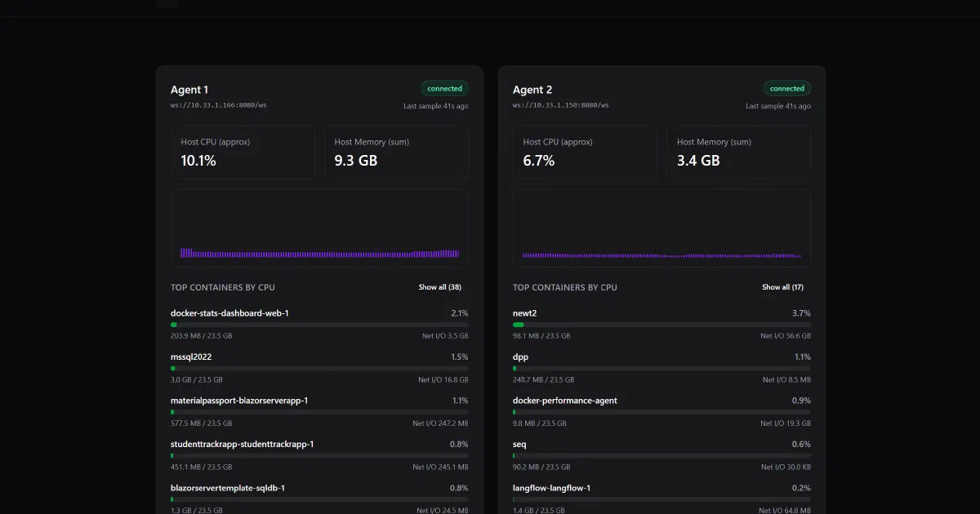Open container docker-performance-agent
The height and width of the screenshot is (514, 980).
[x=565, y=401]
